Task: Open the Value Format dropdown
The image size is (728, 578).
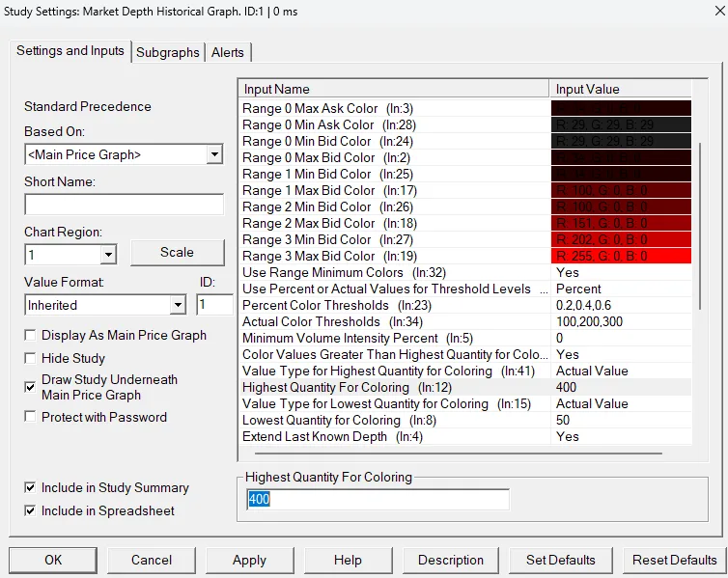Action: pos(178,305)
